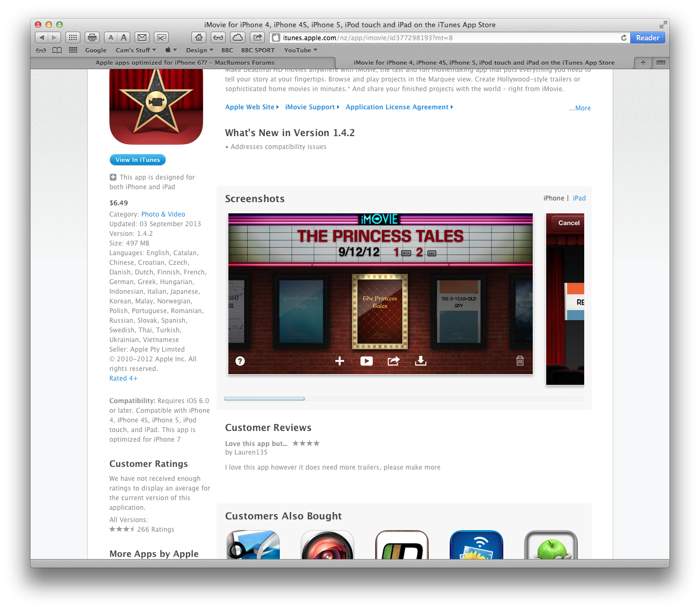Select iMovie iTunes App Store tab
The width and height of the screenshot is (700, 610).
(x=484, y=63)
